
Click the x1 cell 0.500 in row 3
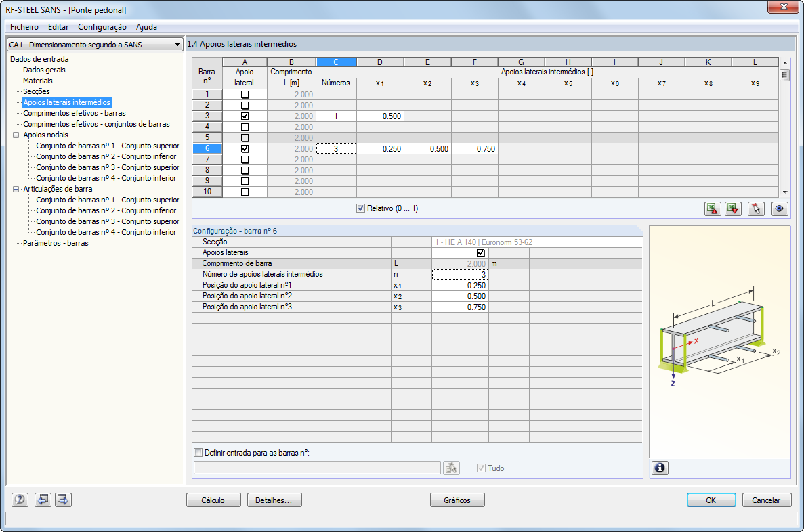380,116
